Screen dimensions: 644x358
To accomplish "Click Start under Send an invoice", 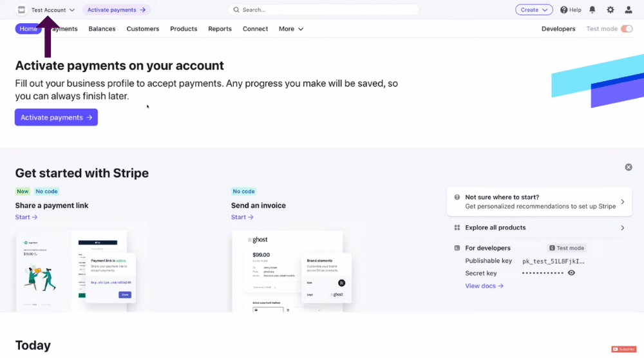I will click(242, 217).
